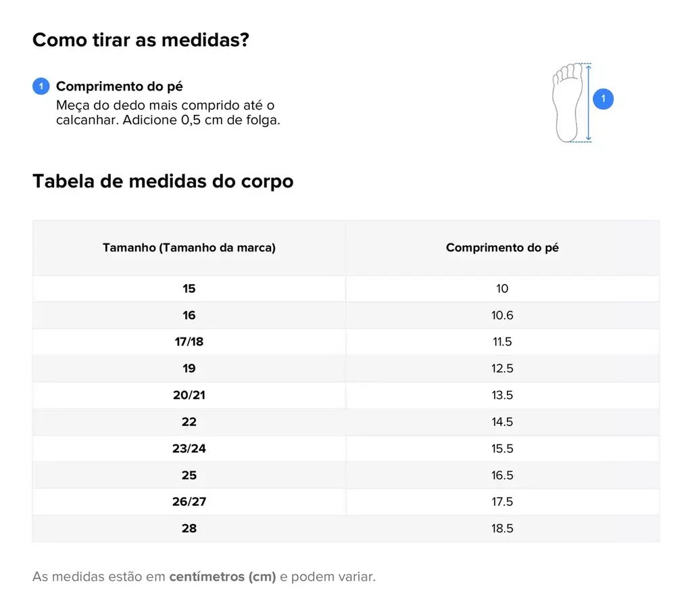Viewport: 692px width, 616px height.
Task: Click the blue number 1 badge beside the step title
Action: [x=41, y=87]
